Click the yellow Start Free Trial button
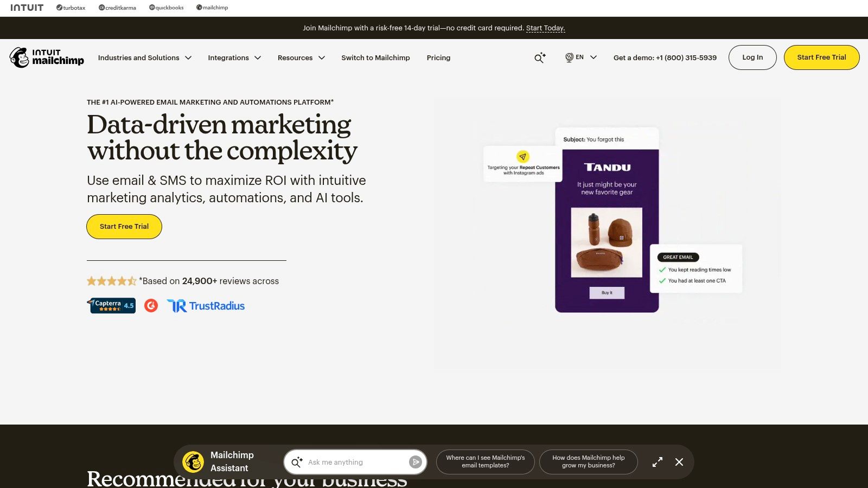Viewport: 868px width, 488px height. [x=821, y=57]
